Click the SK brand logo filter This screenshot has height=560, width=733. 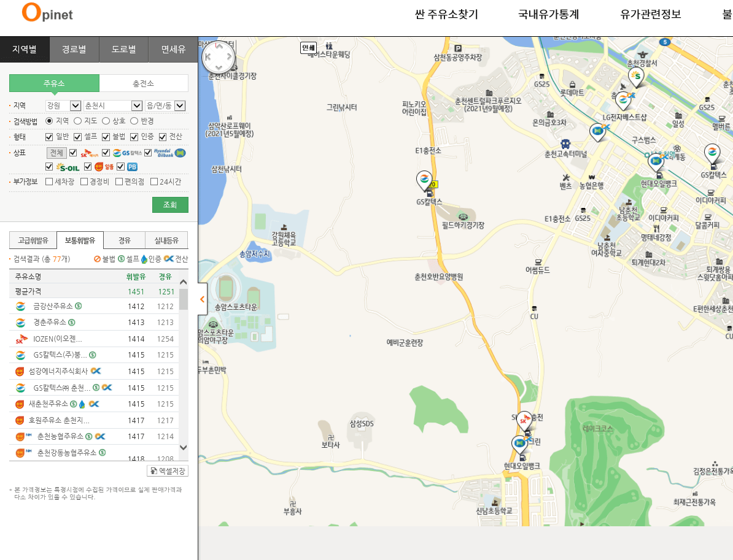(89, 153)
